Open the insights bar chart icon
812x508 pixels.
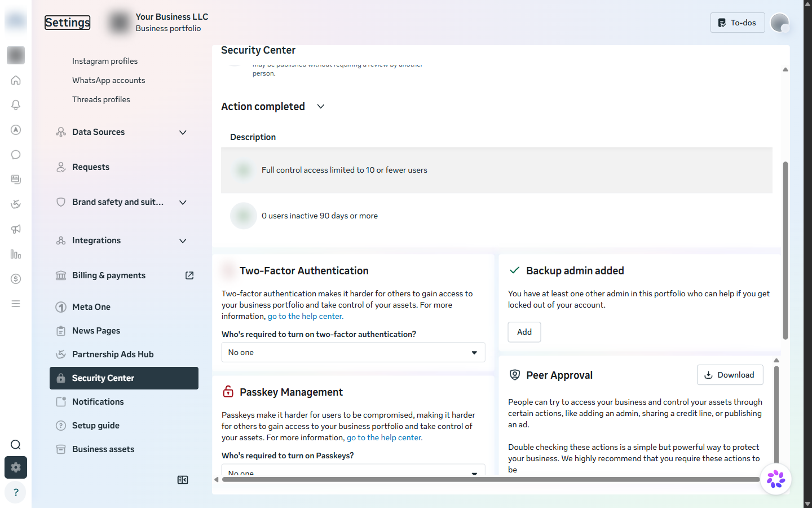pyautogui.click(x=16, y=254)
